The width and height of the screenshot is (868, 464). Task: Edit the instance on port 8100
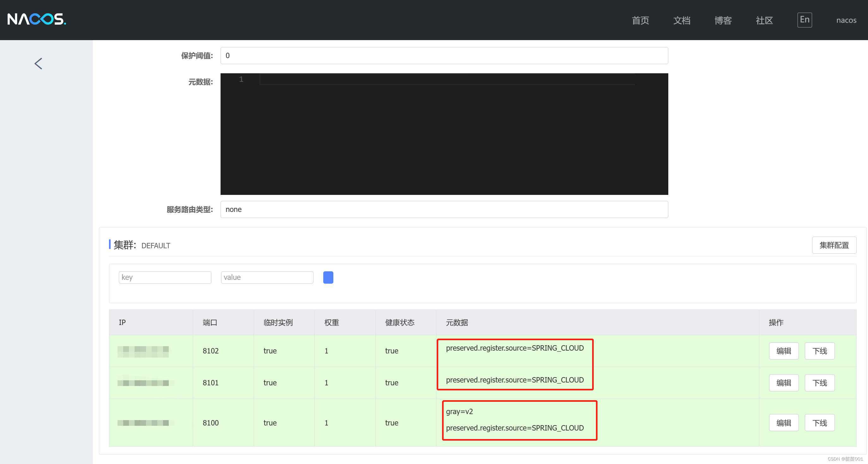(x=783, y=422)
